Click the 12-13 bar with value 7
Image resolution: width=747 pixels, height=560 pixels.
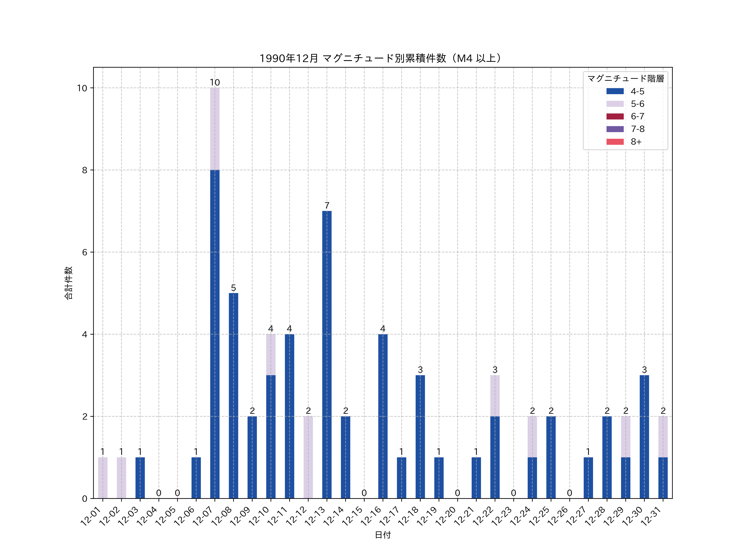327,354
